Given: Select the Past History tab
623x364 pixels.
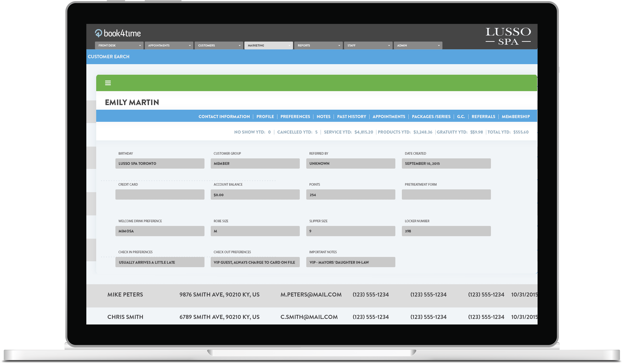Looking at the screenshot, I should (351, 117).
